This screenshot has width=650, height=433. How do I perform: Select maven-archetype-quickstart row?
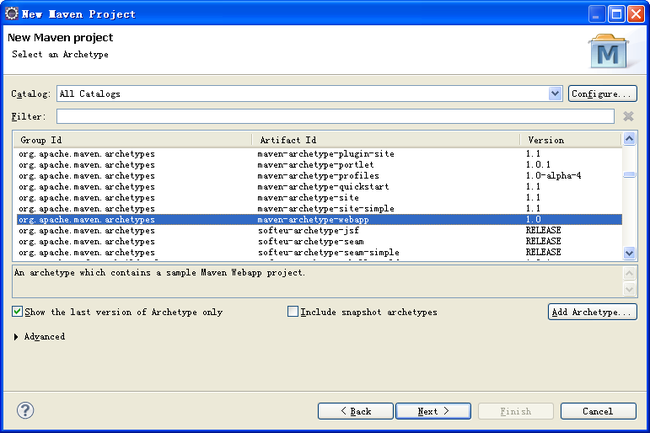pos(319,186)
